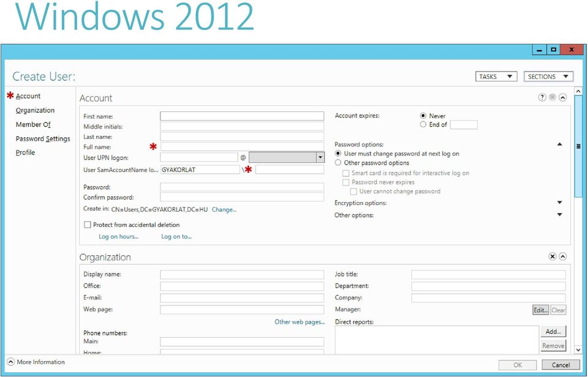The width and height of the screenshot is (588, 377).
Task: Open the Log on hours... link
Action: tap(118, 236)
